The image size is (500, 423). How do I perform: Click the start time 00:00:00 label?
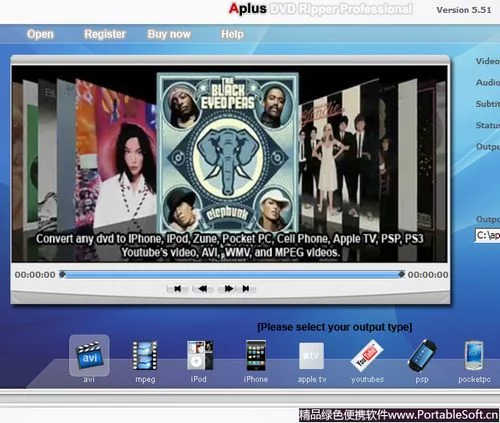click(x=35, y=275)
